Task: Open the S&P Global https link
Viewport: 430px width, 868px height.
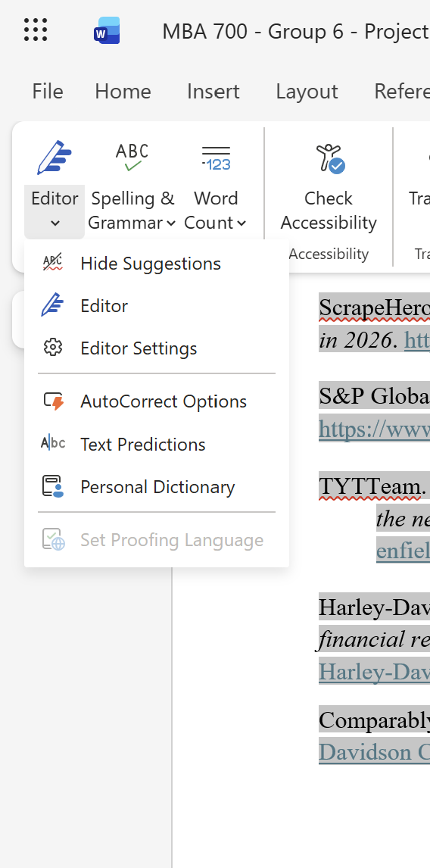Action: point(374,429)
